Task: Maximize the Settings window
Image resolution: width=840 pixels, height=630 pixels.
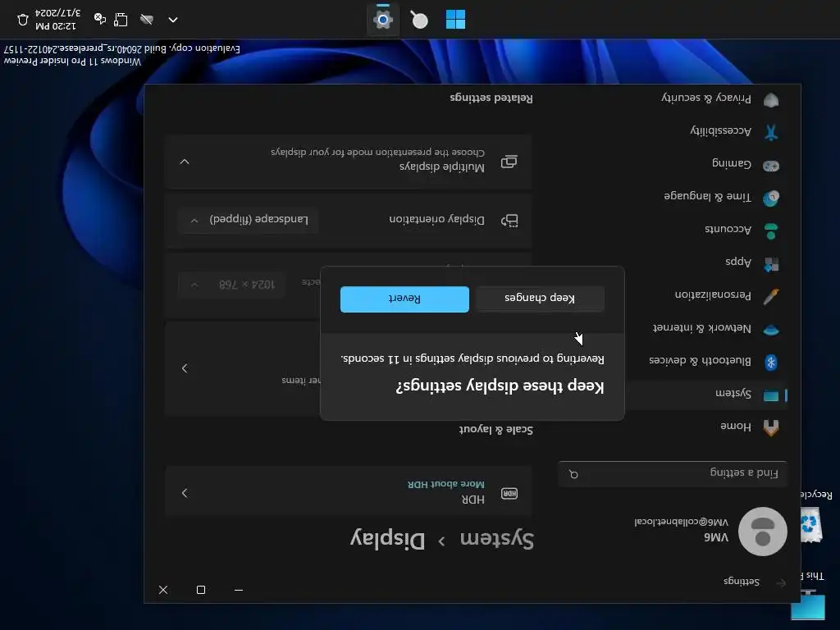Action: (x=201, y=590)
